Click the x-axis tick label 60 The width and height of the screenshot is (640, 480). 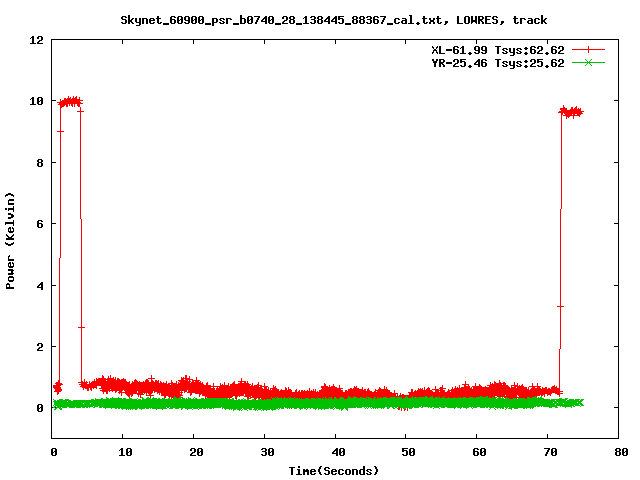(479, 452)
